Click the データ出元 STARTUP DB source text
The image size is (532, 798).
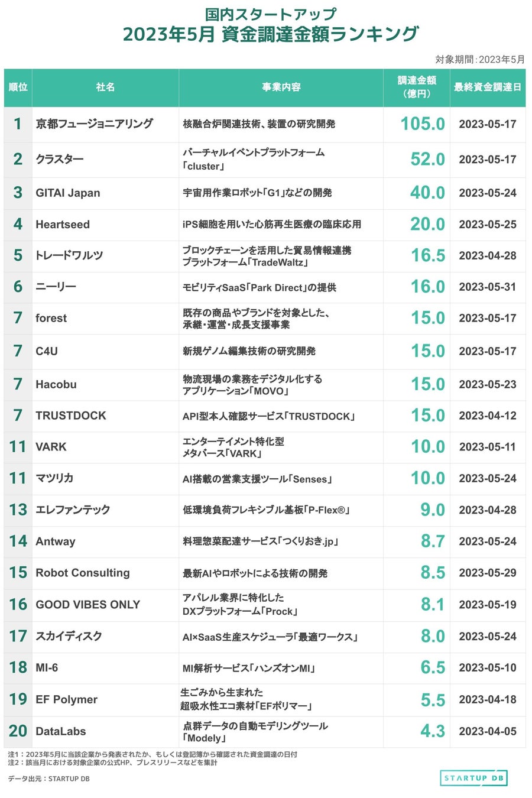(49, 778)
